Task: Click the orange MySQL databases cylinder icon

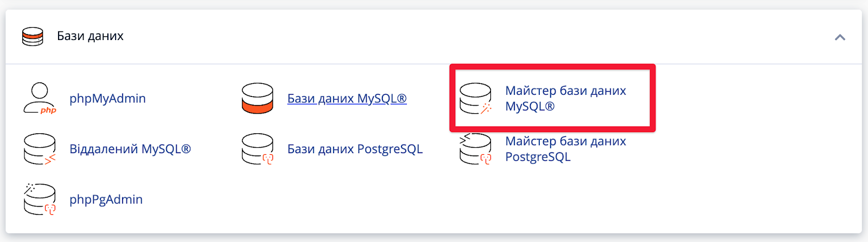Action: point(257,99)
